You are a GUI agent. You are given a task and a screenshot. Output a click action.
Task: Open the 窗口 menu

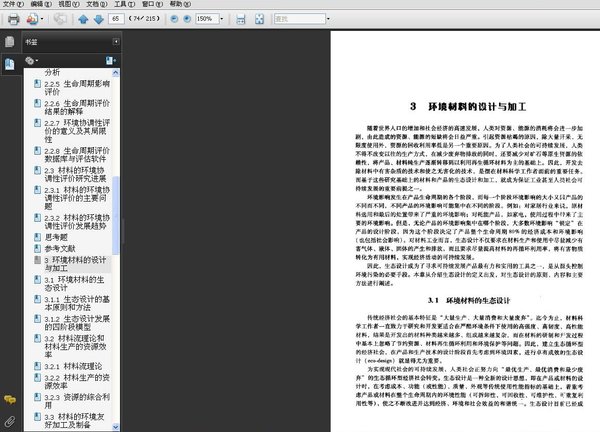152,4
